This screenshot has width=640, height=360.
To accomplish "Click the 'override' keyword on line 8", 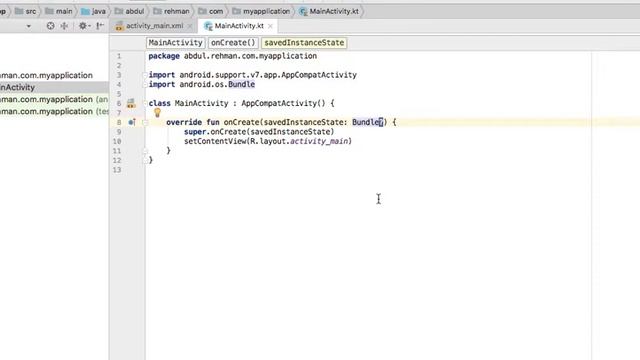I will coord(184,122).
